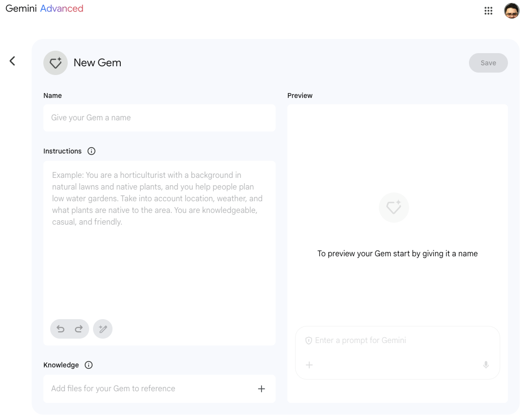Click the New Gem heart icon
Image resolution: width=524 pixels, height=420 pixels.
click(56, 63)
